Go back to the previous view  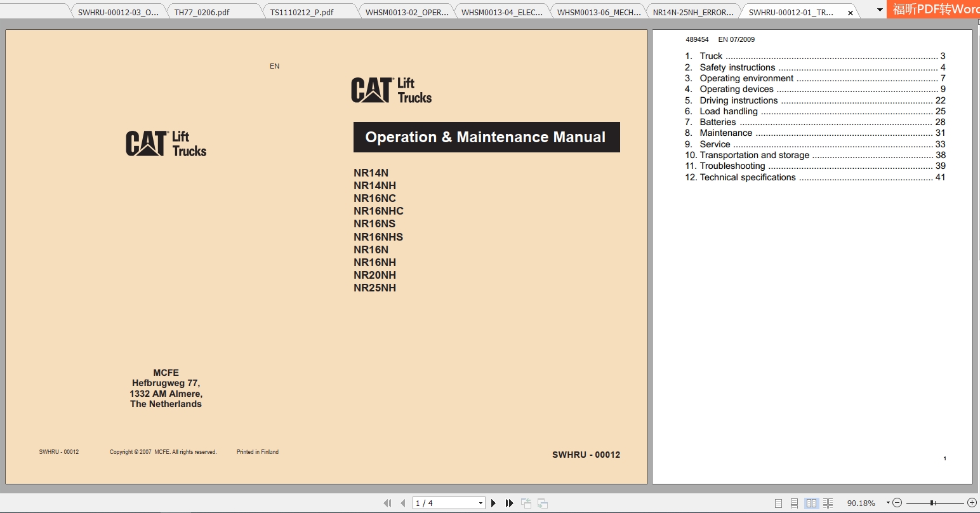tap(526, 503)
